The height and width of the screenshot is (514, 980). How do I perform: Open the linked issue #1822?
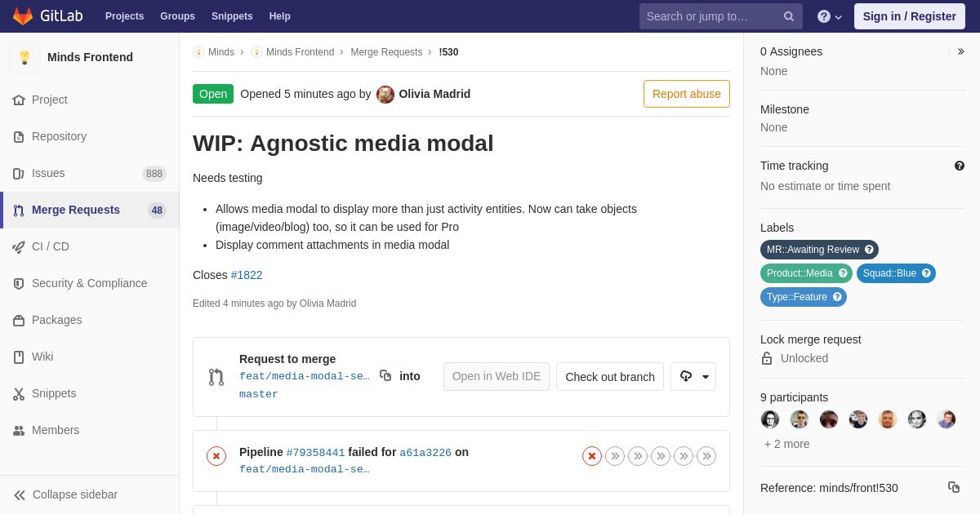pos(247,275)
